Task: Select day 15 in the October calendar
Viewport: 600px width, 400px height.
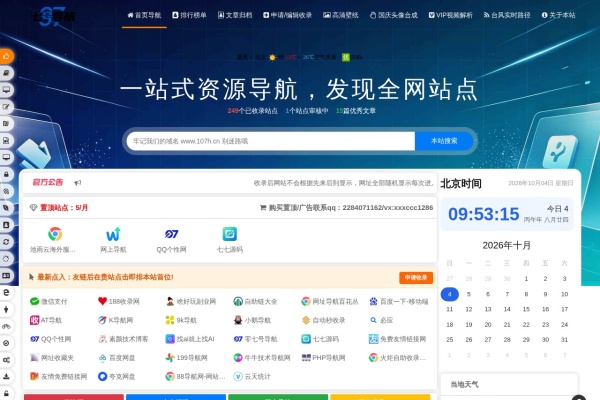Action: tap(526, 309)
